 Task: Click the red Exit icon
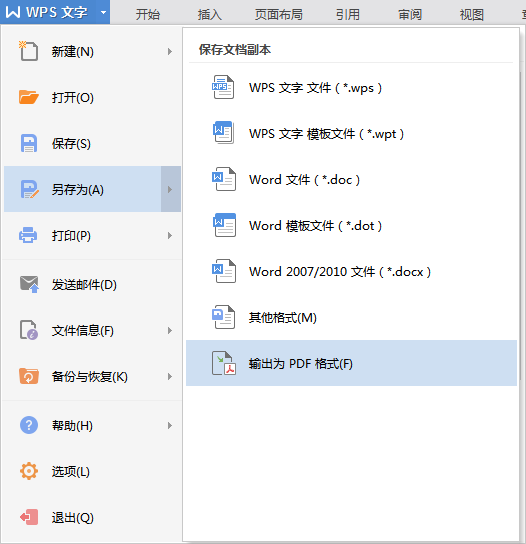click(29, 517)
